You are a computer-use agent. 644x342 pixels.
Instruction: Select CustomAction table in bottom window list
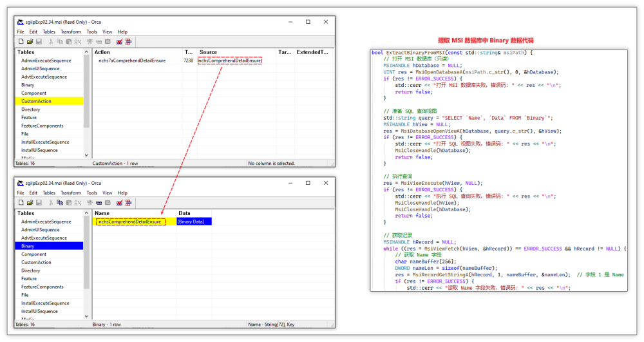36,263
